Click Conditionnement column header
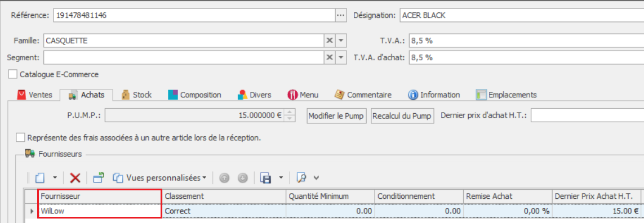The width and height of the screenshot is (644, 223). pos(419,197)
